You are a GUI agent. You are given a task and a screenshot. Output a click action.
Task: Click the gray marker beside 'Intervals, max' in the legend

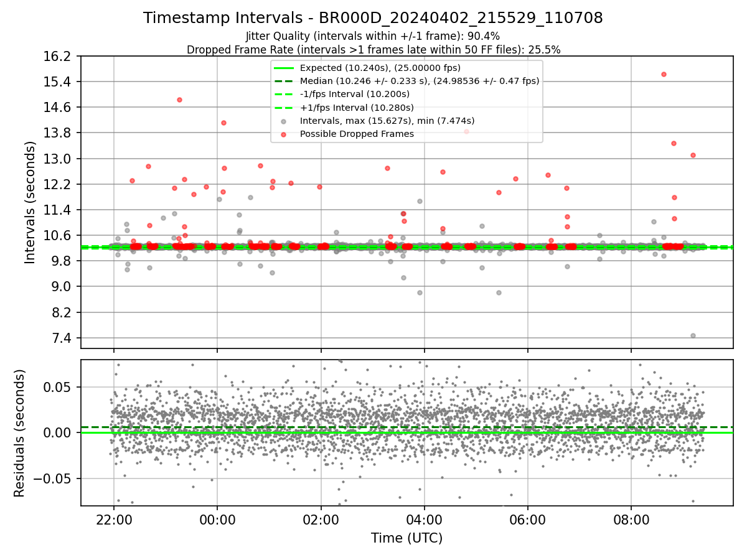pos(284,121)
